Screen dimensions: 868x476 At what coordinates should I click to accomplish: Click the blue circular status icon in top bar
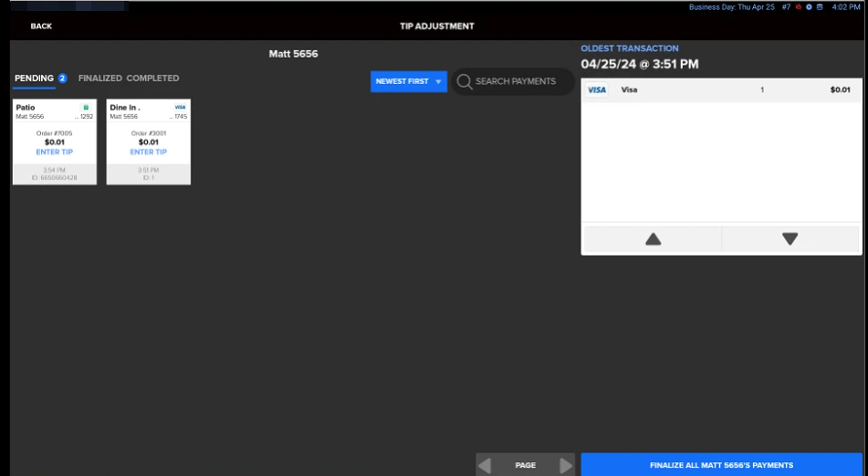coord(809,7)
